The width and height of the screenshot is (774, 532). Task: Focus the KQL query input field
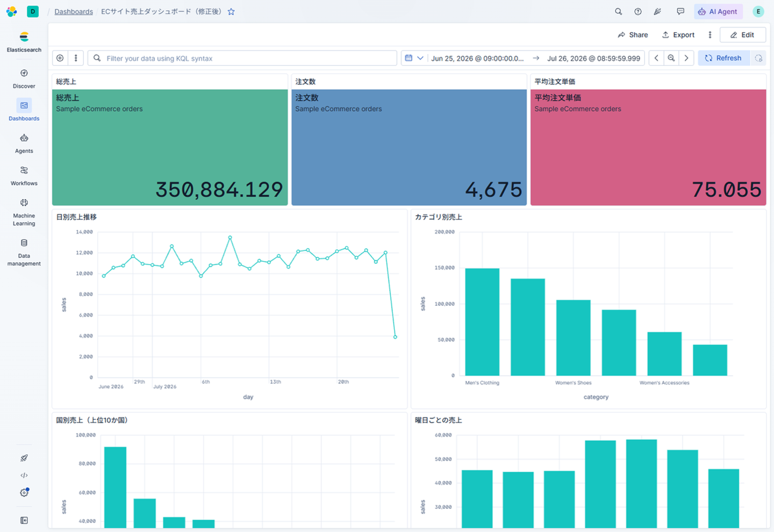click(x=242, y=58)
